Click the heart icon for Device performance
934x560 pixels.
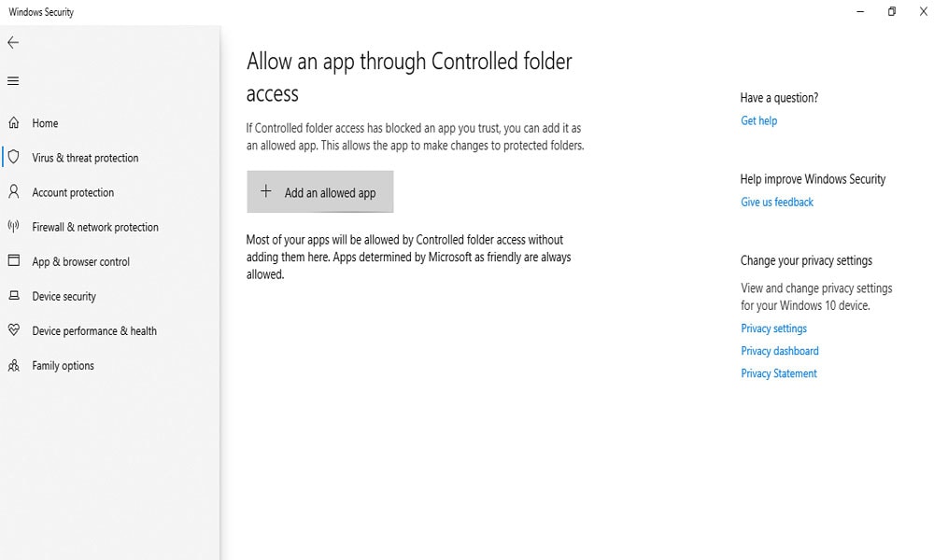14,329
